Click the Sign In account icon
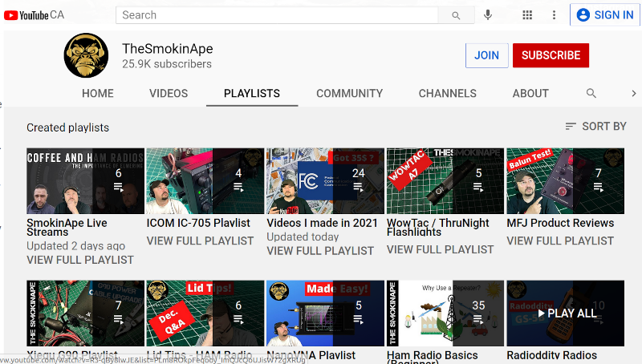This screenshot has width=642, height=364. 583,15
